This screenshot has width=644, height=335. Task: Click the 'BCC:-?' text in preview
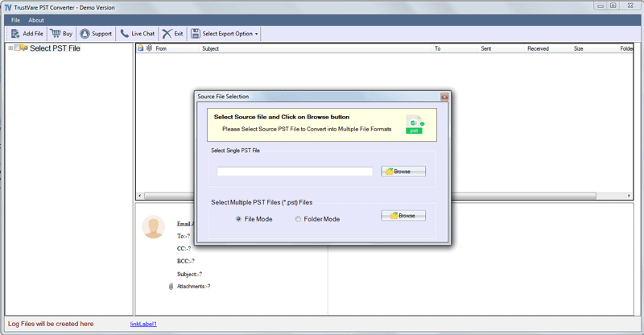[186, 261]
